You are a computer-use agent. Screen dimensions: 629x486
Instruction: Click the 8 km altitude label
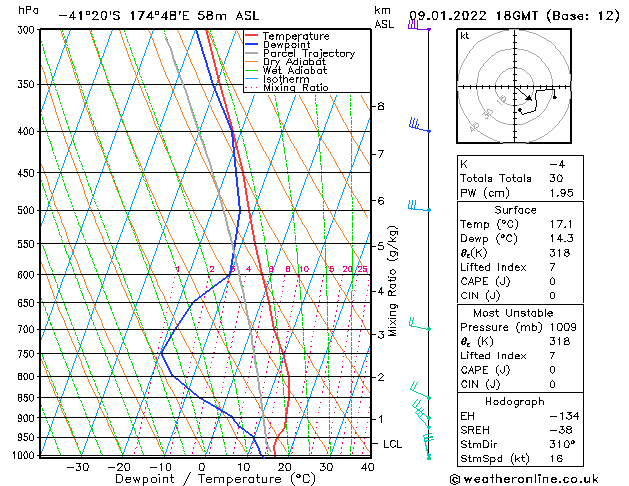[x=381, y=106]
